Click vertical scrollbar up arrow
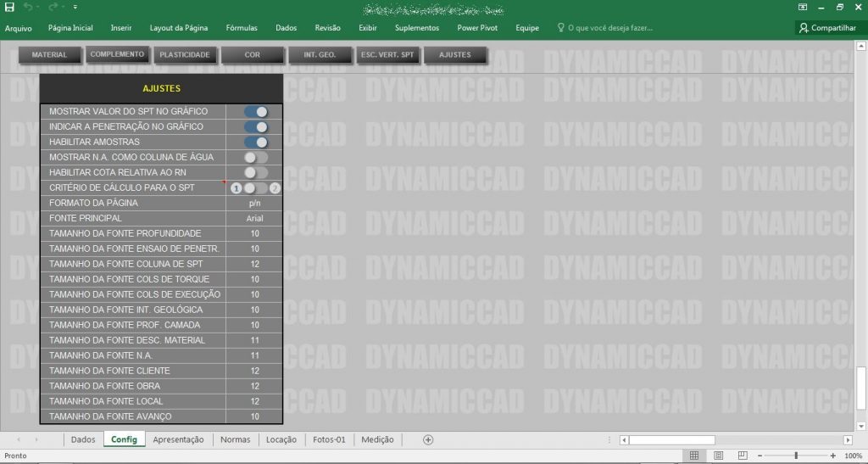This screenshot has width=868, height=464. coord(861,47)
